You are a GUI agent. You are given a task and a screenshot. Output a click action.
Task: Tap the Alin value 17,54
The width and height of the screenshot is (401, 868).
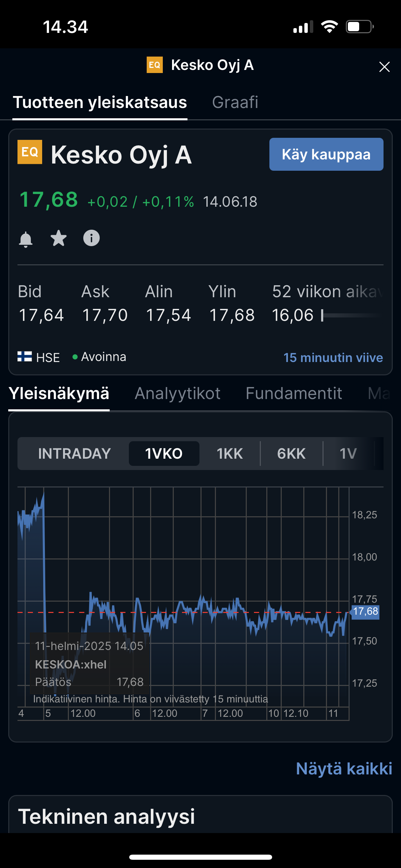point(168,315)
